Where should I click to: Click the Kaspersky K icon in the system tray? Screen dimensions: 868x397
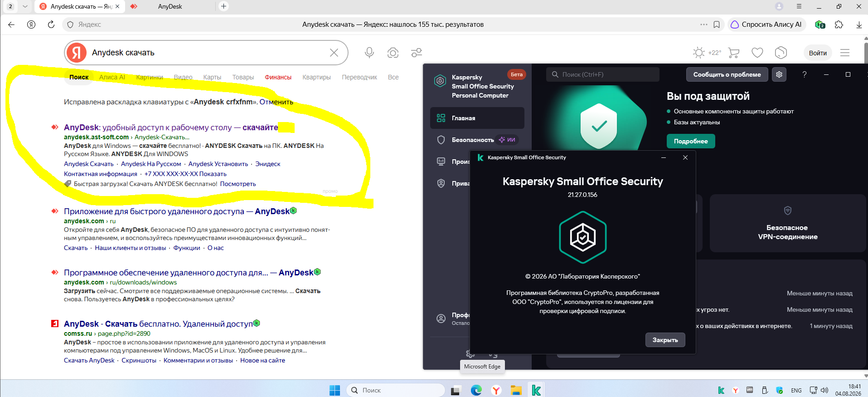(x=721, y=390)
